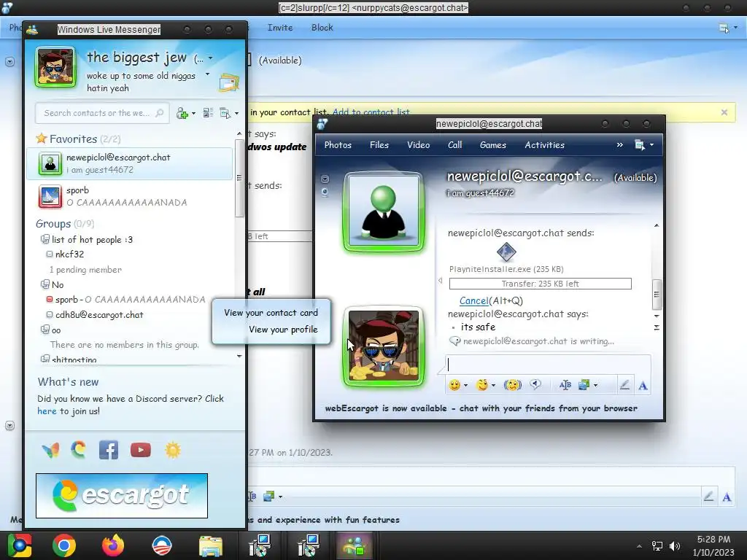Open Windows Live Messenger taskbar icon
This screenshot has width=747, height=560.
click(x=355, y=545)
